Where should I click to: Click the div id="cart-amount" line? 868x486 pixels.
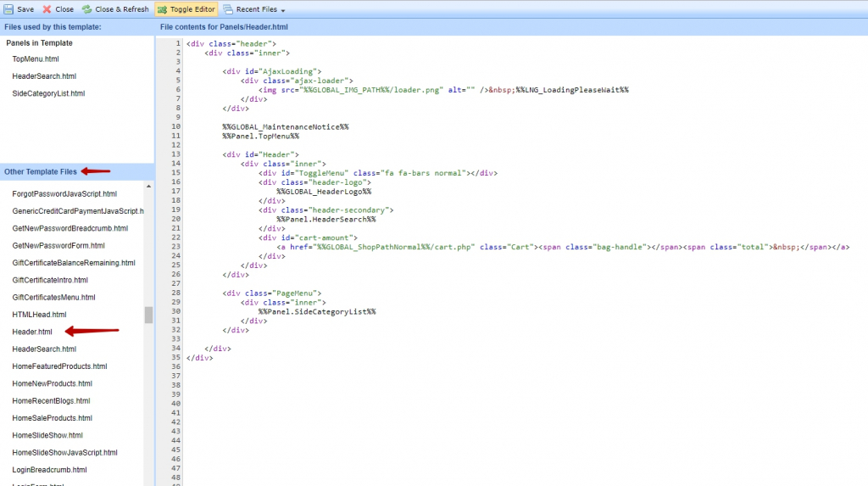(x=308, y=237)
